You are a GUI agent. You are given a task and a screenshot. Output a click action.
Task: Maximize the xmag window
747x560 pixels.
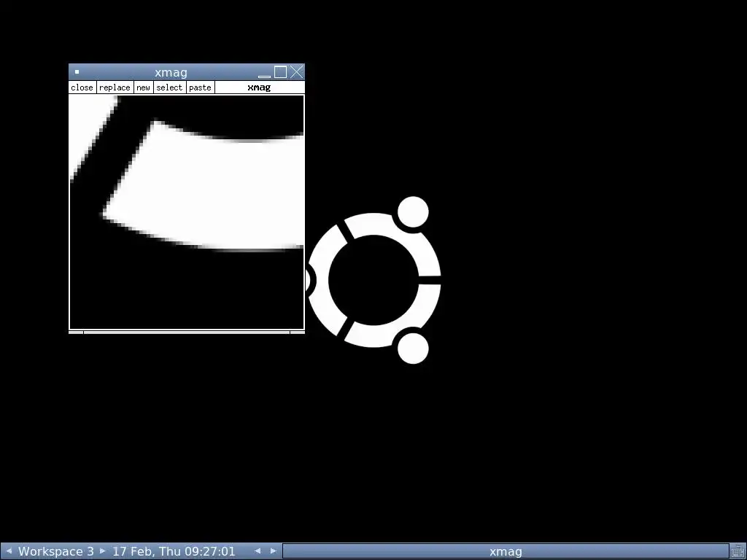(281, 72)
